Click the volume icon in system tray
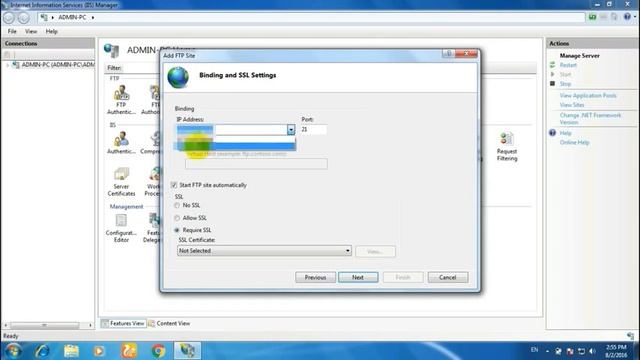 (592, 351)
